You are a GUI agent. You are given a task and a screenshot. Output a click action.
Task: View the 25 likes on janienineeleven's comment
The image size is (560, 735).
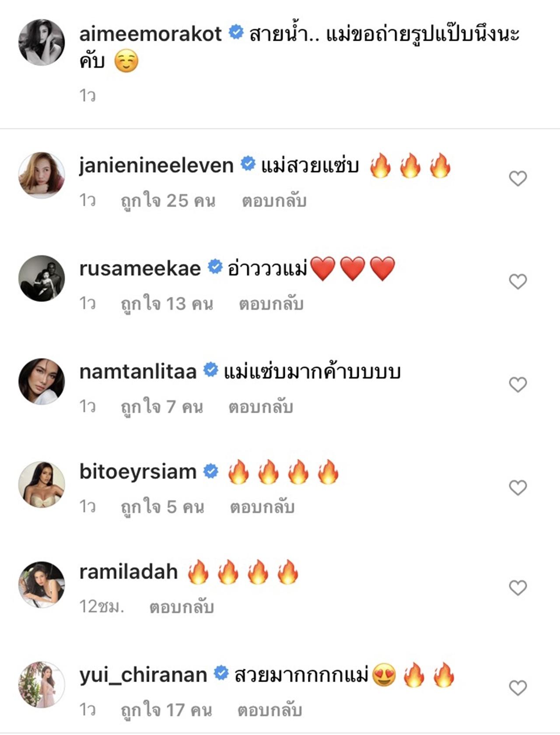168,201
